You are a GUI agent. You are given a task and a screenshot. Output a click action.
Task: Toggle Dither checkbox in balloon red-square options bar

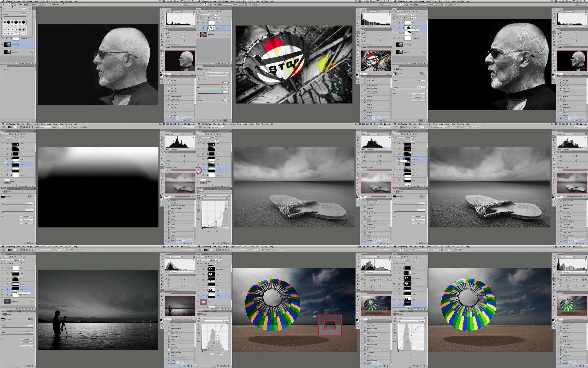268,250
